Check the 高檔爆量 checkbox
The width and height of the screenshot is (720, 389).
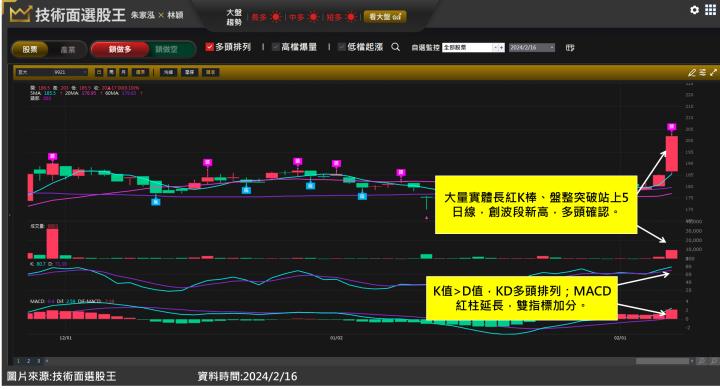276,47
